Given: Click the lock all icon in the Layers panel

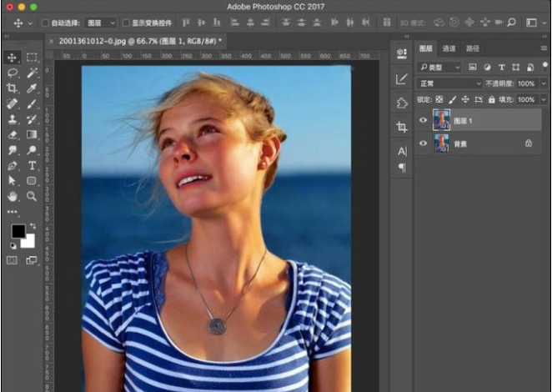Looking at the screenshot, I should pos(491,99).
